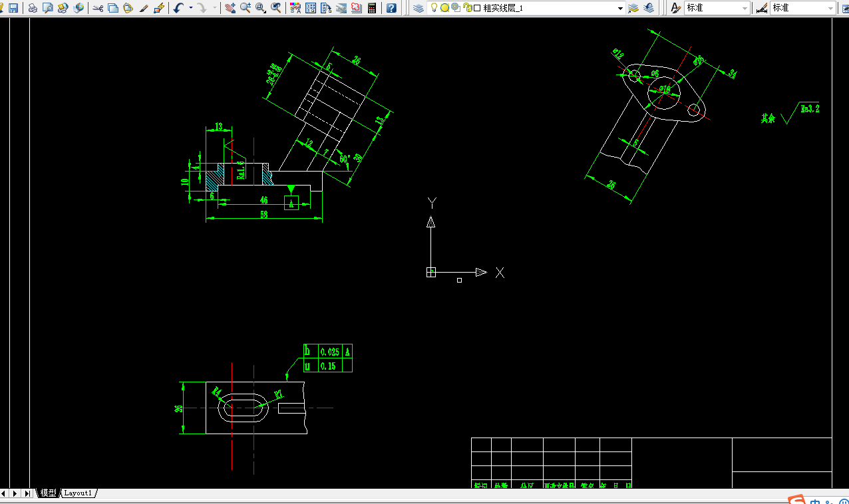Image resolution: width=849 pixels, height=504 pixels.
Task: Click the next-tab scroll arrow
Action: coord(15,493)
